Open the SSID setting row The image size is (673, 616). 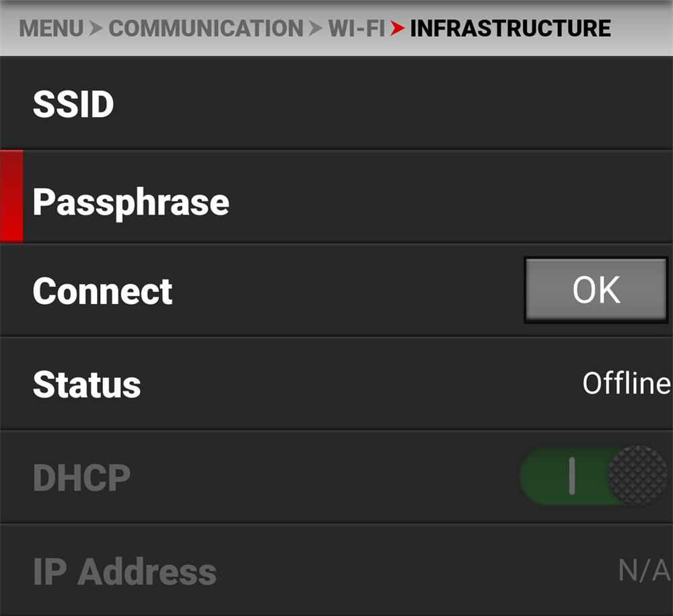pyautogui.click(x=73, y=105)
